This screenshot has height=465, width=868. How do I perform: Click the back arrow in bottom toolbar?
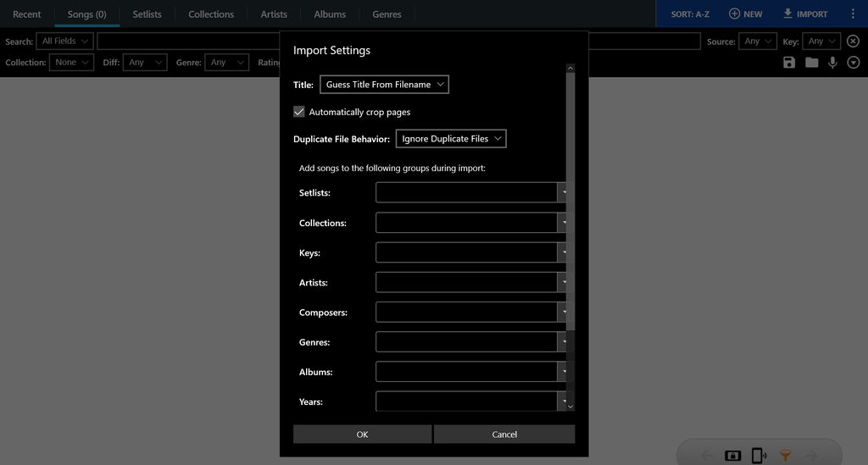(707, 456)
